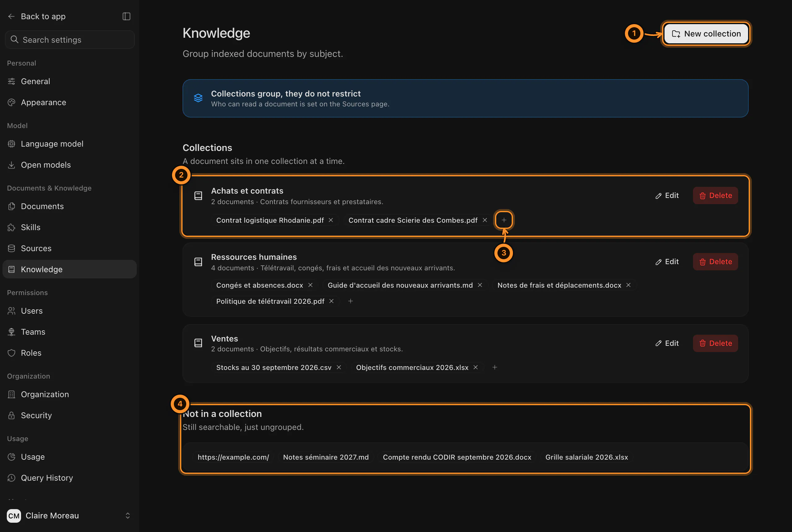The width and height of the screenshot is (792, 532).
Task: Remove Congés et absences.docx chip
Action: (x=310, y=285)
